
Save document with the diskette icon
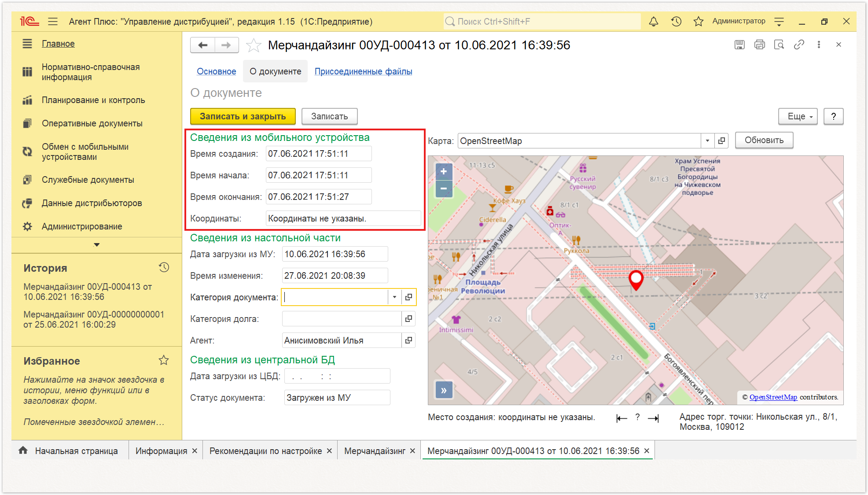pos(739,44)
